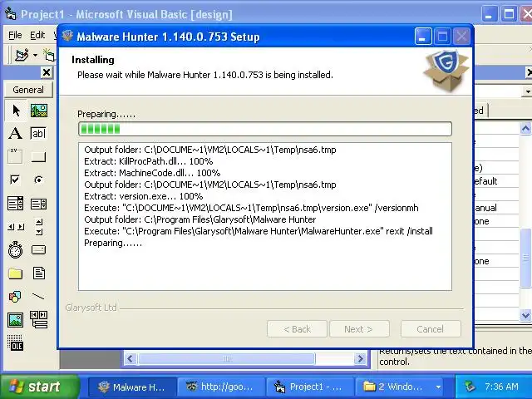Select the Image tool in toolbox
The height and width of the screenshot is (399, 532).
pos(16,320)
